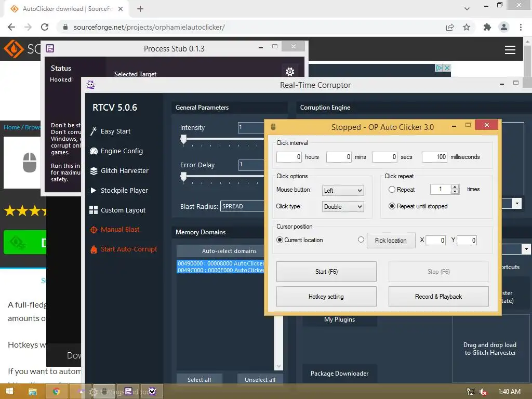Open a new Chrome tab
532x399 pixels.
tap(140, 9)
